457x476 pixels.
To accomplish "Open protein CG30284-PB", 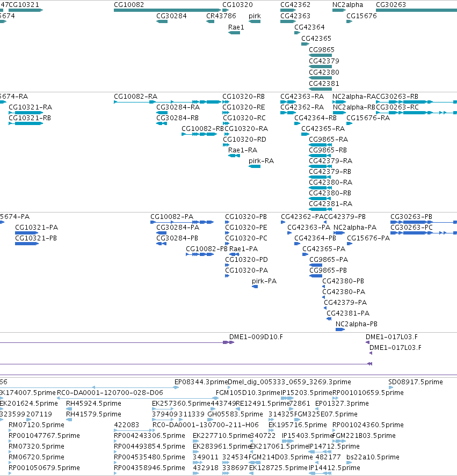I will [161, 244].
